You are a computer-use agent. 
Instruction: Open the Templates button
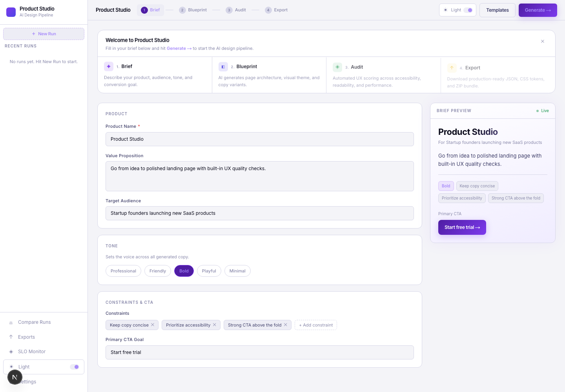498,10
